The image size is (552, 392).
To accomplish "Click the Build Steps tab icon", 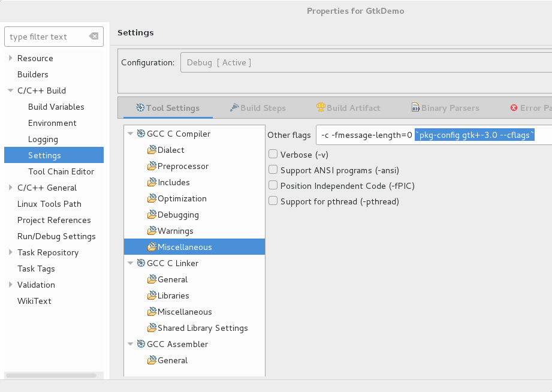I will [234, 107].
